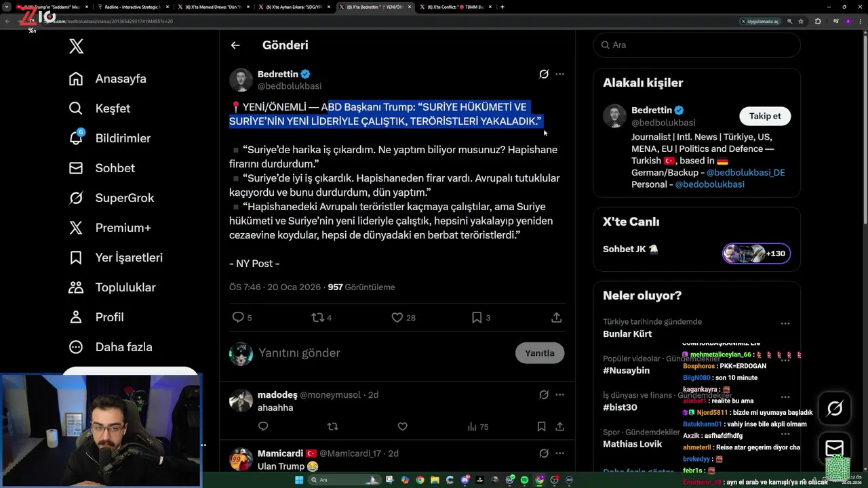Open more options on Bedrettin's post

[559, 74]
